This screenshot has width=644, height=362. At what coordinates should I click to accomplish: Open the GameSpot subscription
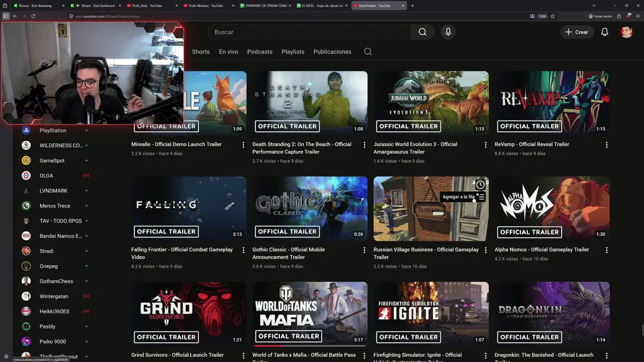[x=52, y=160]
